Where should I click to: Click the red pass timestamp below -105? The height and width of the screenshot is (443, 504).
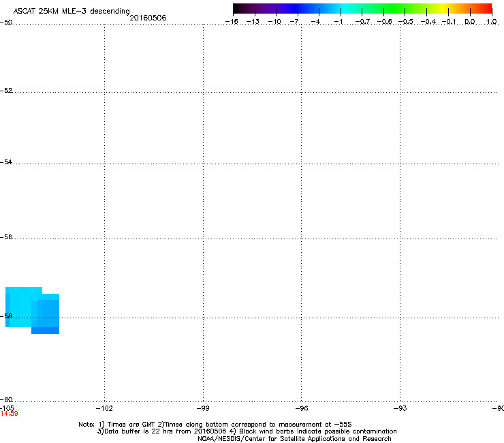tap(10, 414)
